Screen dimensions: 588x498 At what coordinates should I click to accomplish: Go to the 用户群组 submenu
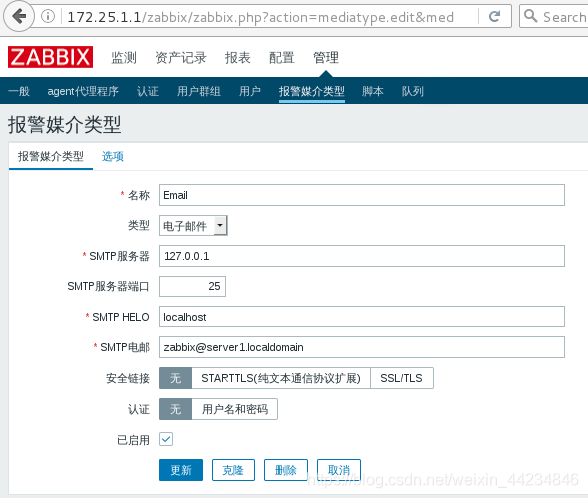(199, 91)
